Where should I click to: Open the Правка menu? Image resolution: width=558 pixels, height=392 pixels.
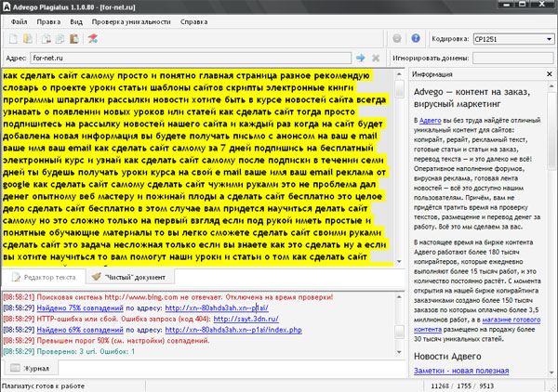click(x=48, y=22)
